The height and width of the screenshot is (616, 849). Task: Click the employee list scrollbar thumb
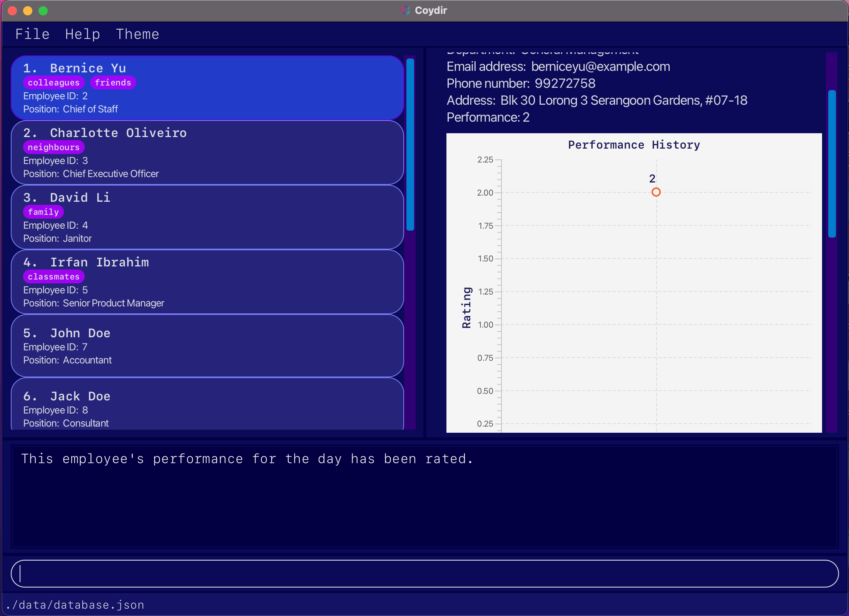click(x=410, y=144)
